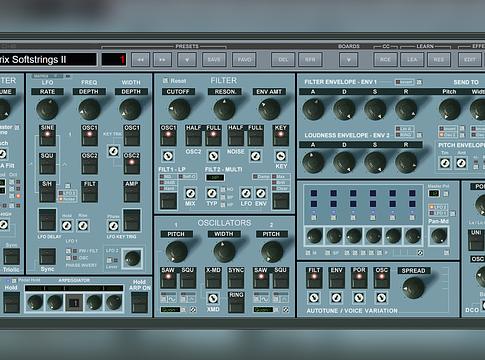Go to the previous preset
485x360 pixels.
click(140, 60)
